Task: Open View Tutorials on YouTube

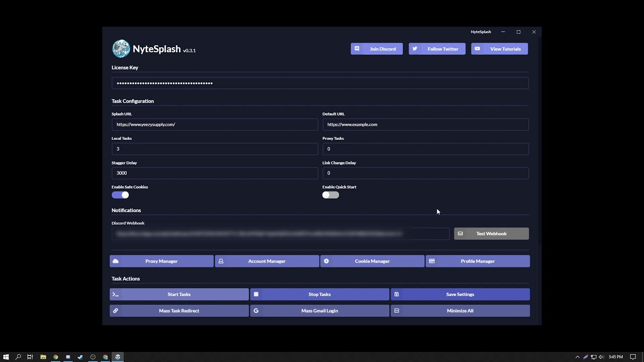Action: [500, 49]
